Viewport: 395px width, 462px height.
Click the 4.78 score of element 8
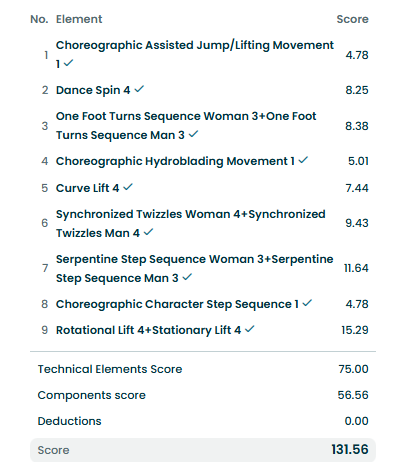tap(357, 304)
